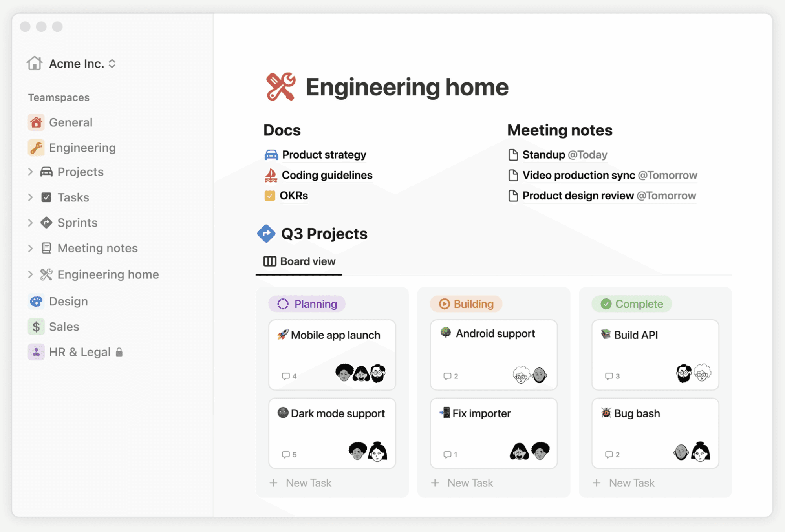Click the Coding guidelines sailboat icon
Image resolution: width=785 pixels, height=532 pixels.
pyautogui.click(x=270, y=175)
